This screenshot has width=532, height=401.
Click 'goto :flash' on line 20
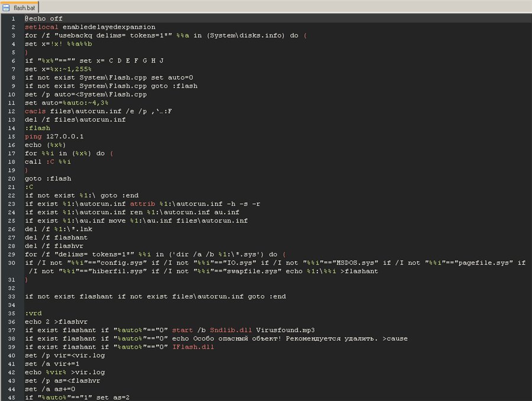click(48, 179)
